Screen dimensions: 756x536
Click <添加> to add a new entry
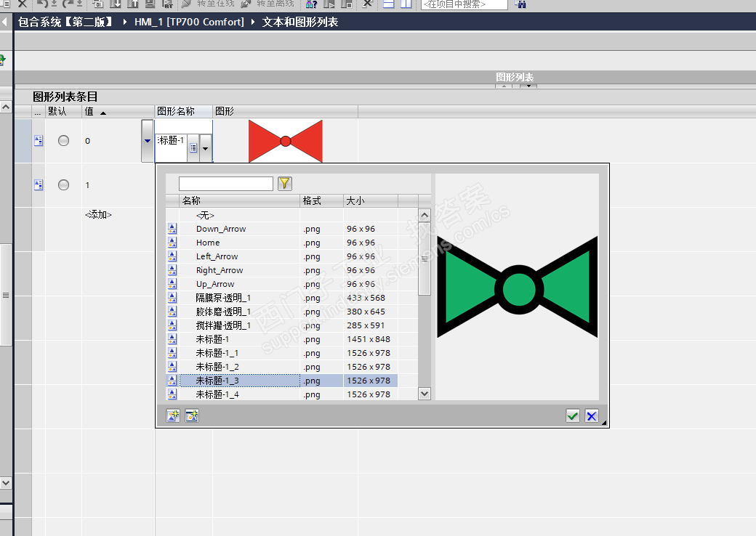click(98, 215)
